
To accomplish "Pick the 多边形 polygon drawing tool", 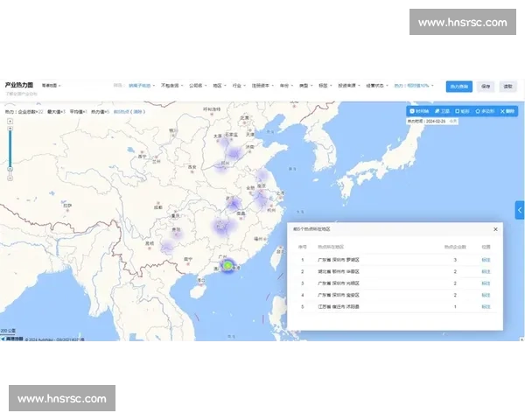I will (x=485, y=111).
